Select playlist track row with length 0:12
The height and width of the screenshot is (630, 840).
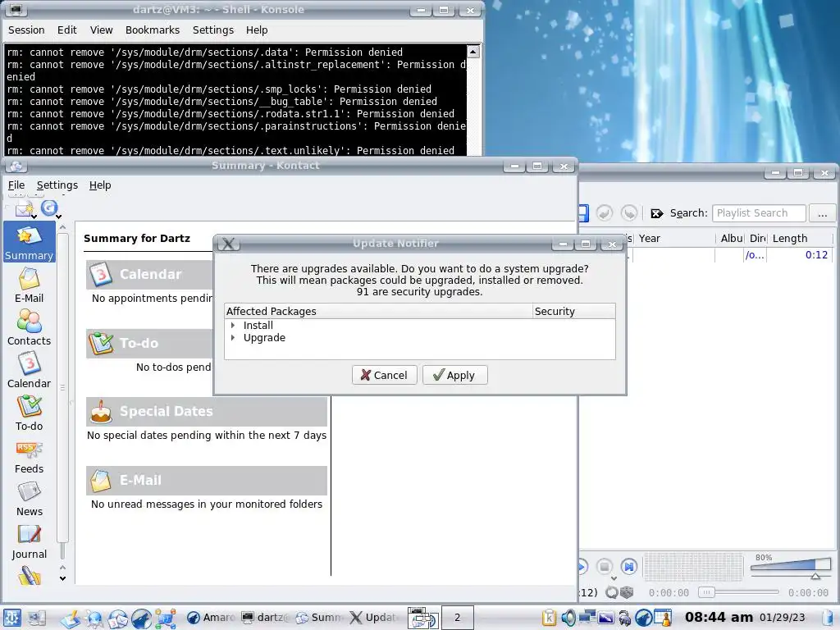click(707, 255)
